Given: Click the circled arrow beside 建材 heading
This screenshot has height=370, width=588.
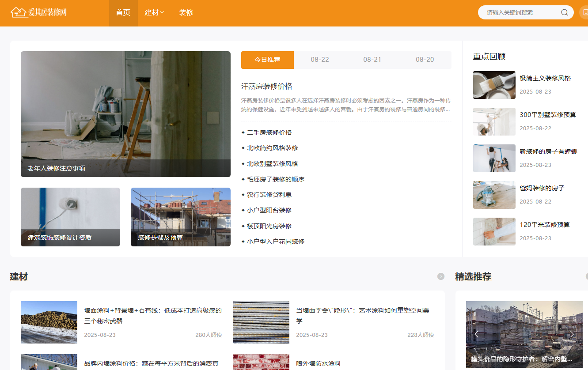Looking at the screenshot, I should coord(440,276).
